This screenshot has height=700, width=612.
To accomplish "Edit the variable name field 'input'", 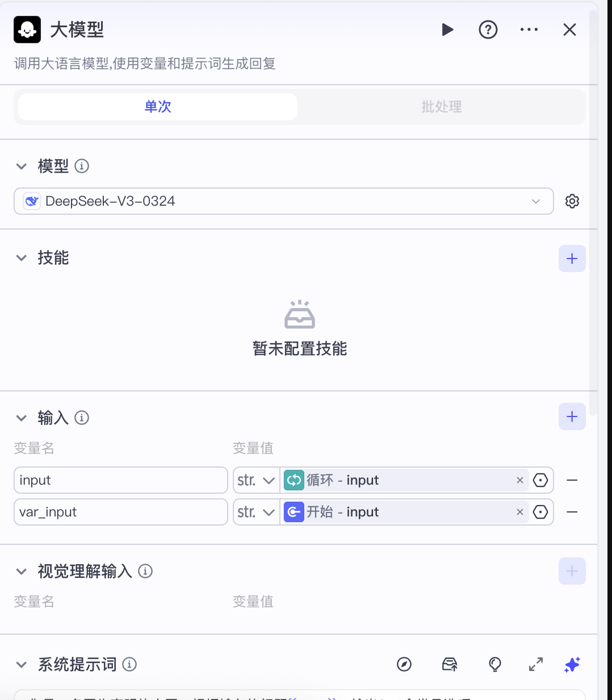I will [121, 480].
